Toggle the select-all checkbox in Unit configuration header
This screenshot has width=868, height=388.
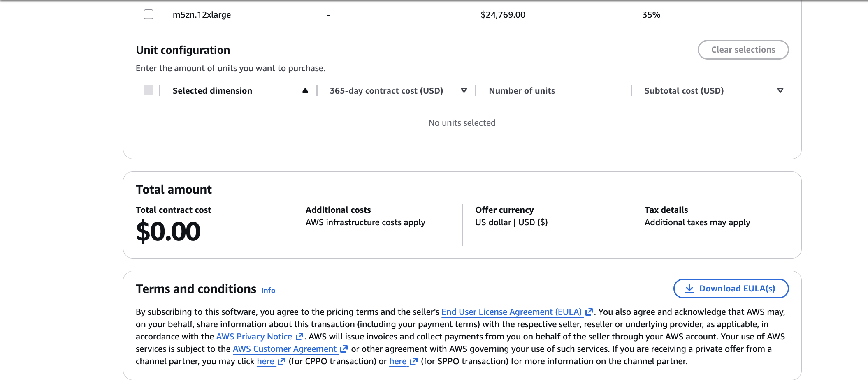[x=149, y=90]
